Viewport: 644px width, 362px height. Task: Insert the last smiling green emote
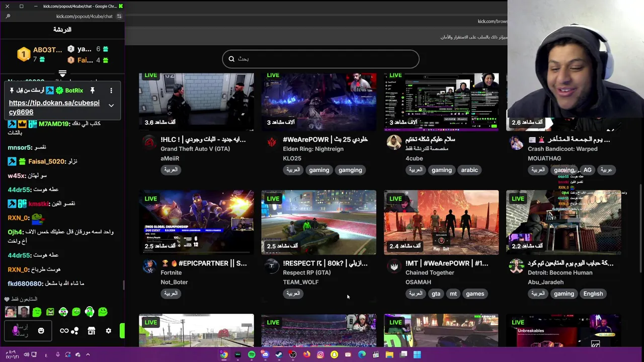103,312
